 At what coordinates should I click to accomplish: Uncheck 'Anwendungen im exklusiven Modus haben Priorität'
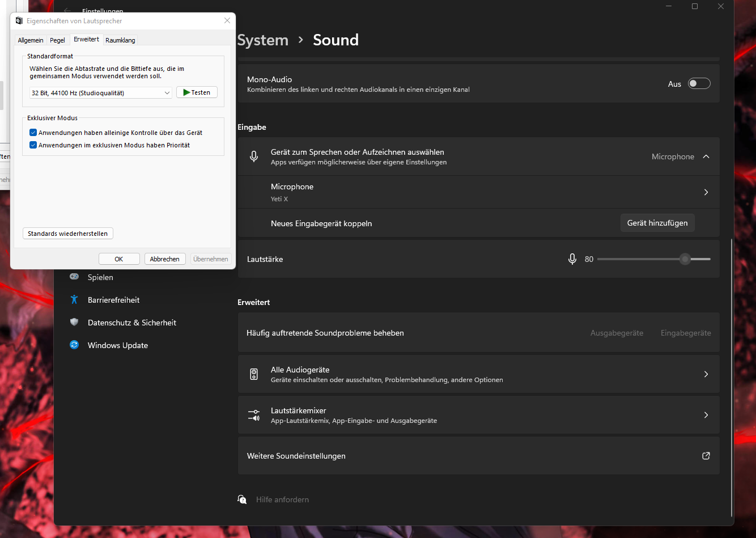click(33, 145)
